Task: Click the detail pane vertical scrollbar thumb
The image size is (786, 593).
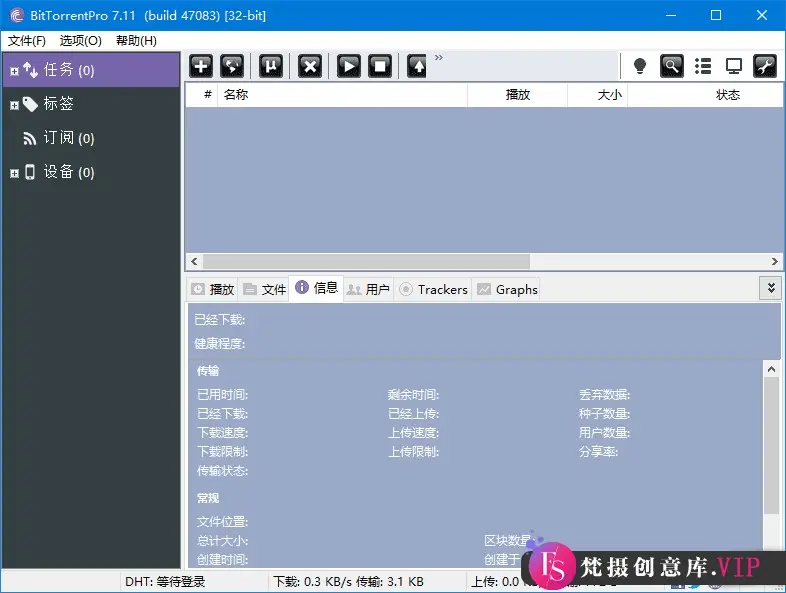Action: (771, 446)
